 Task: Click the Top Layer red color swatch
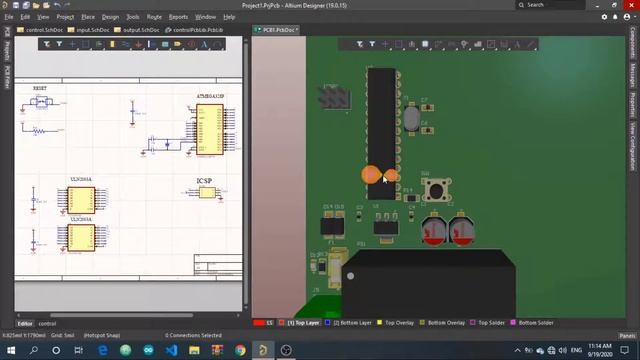[x=281, y=323]
